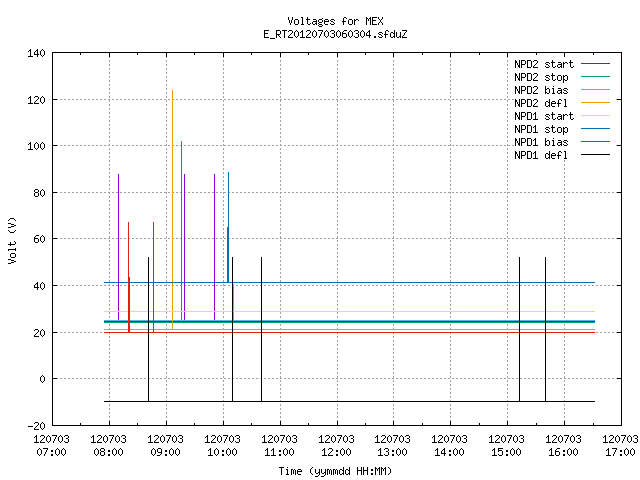The height and width of the screenshot is (480, 640).
Task: Click the NPD1 defl legend label
Action: tap(541, 156)
